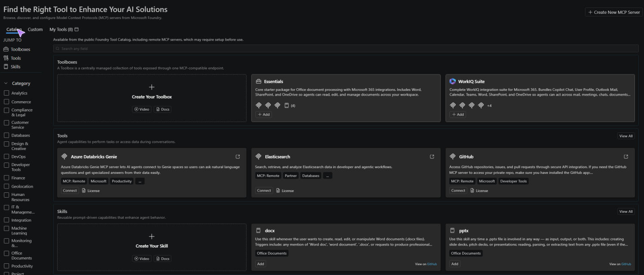Click the search magnifier icon

[x=58, y=49]
